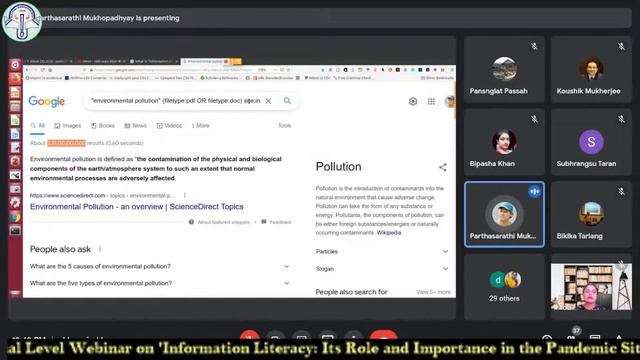Switch to the Videos tab
640x360 pixels.
[169, 126]
